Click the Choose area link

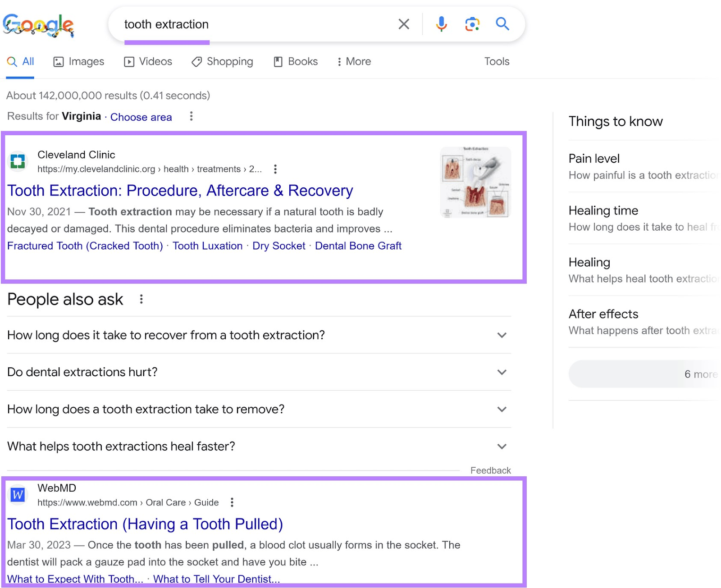pyautogui.click(x=141, y=117)
